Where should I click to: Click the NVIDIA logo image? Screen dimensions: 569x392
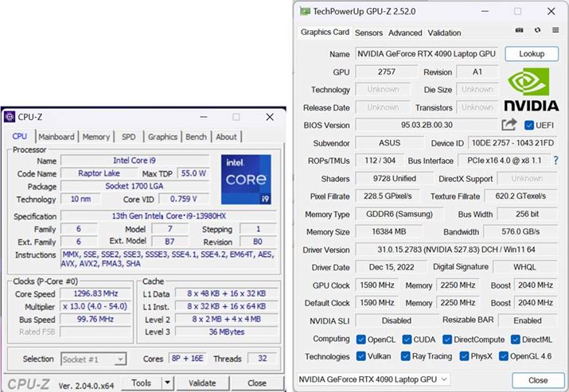tap(531, 89)
